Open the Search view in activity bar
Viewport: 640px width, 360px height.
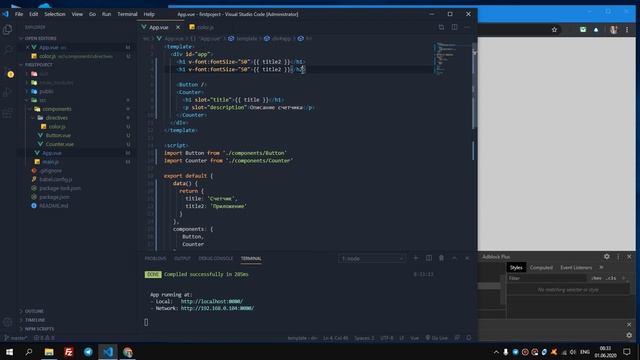click(7, 50)
